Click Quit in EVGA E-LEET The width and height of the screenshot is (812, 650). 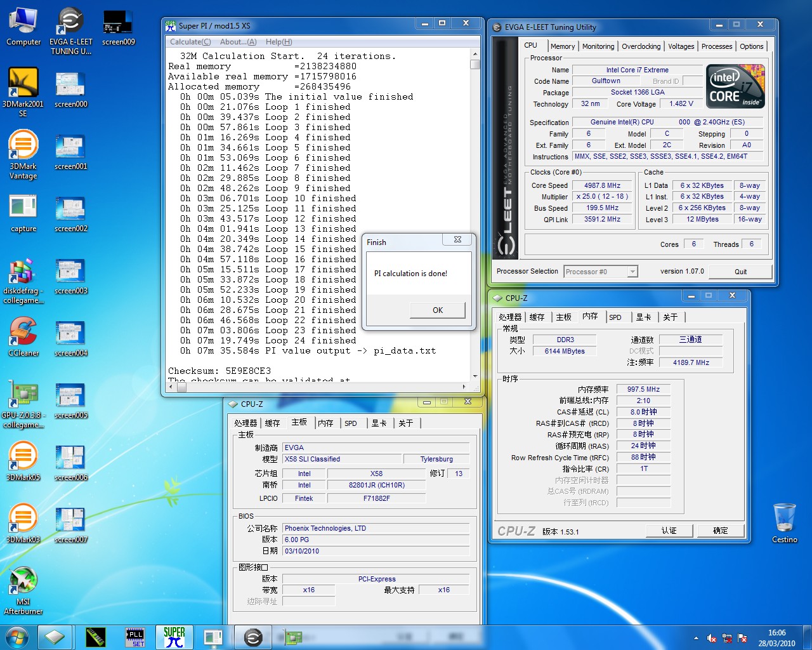click(740, 272)
